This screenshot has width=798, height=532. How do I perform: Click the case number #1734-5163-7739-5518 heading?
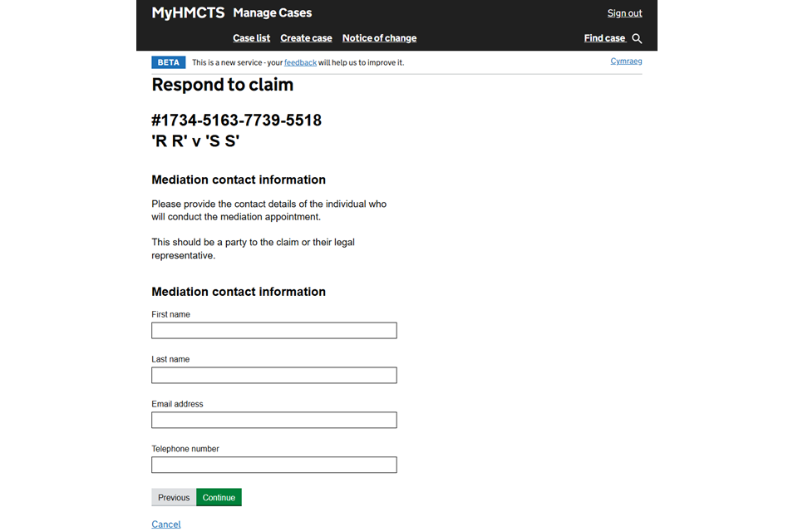[236, 121]
